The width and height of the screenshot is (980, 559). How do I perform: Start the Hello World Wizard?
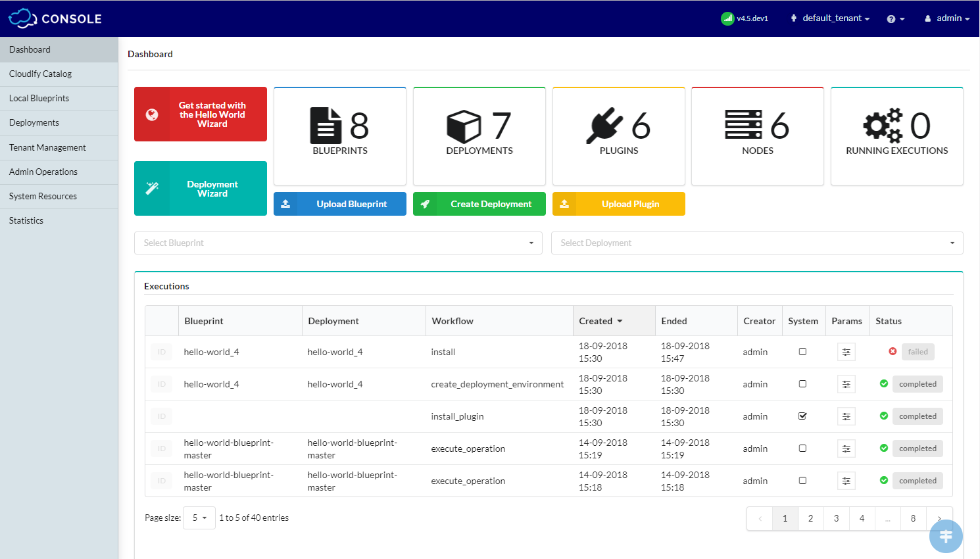[x=201, y=114]
